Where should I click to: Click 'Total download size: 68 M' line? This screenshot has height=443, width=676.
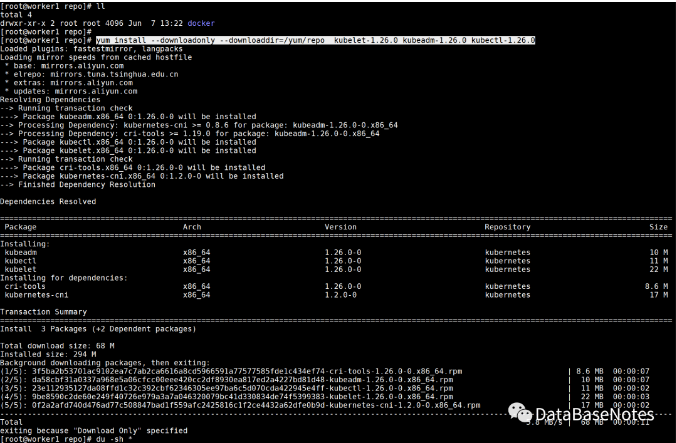pos(57,346)
